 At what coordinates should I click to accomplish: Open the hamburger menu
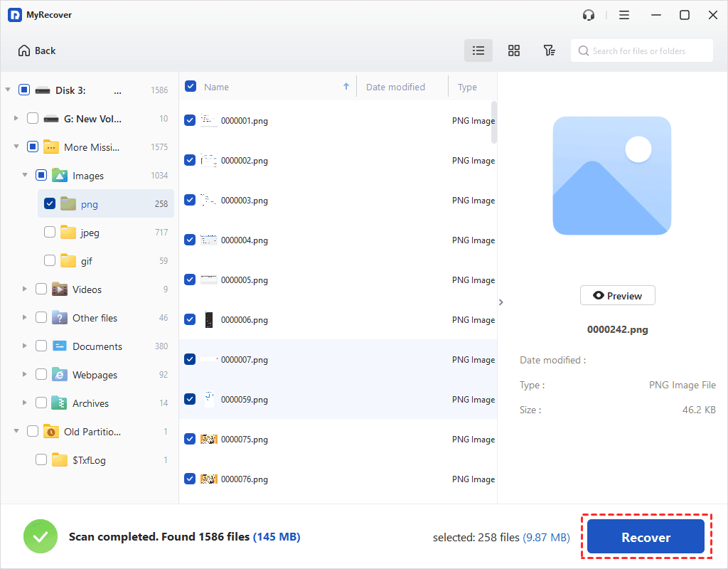pos(624,15)
